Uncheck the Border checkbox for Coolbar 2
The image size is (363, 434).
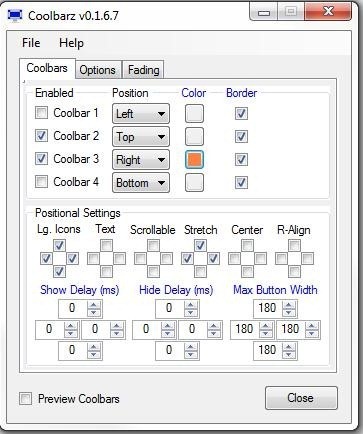241,136
